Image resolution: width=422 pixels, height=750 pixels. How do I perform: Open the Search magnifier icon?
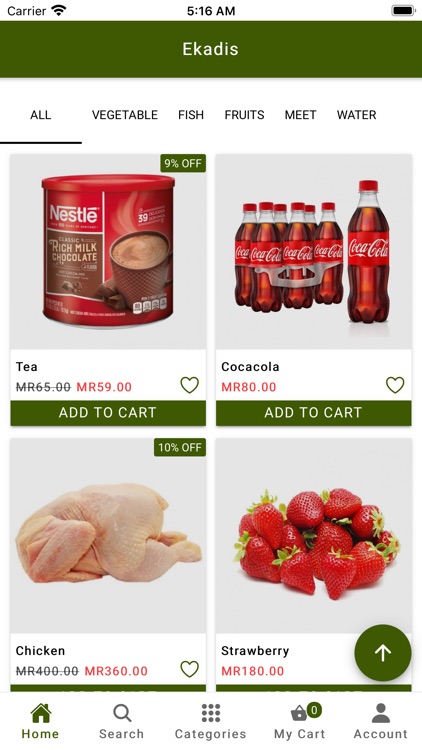122,713
